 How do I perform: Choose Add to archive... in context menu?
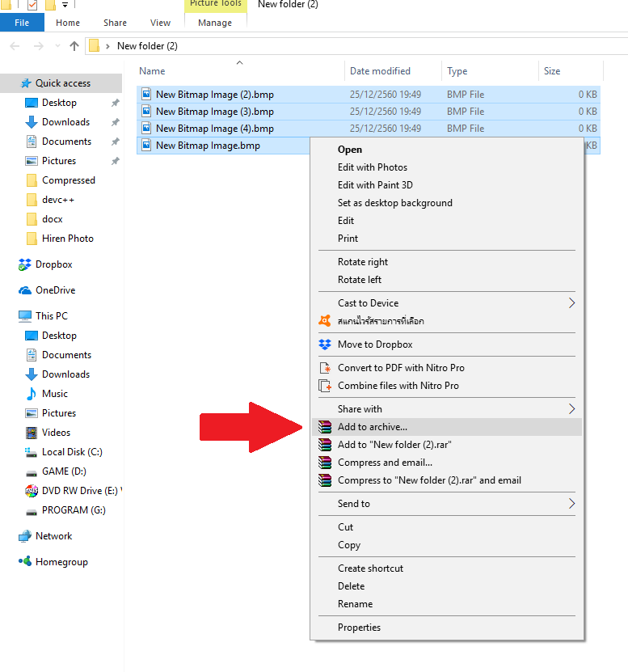[445, 427]
